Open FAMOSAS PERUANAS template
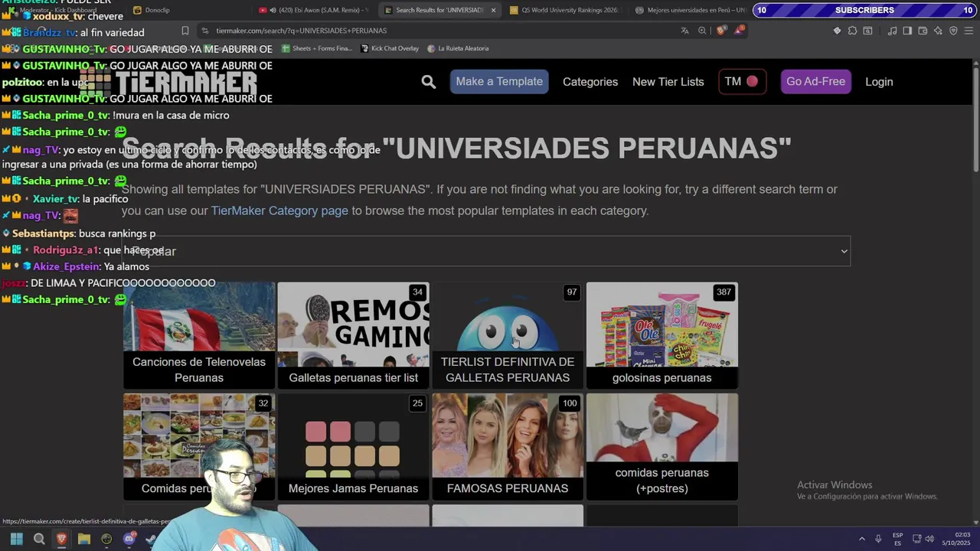 click(x=508, y=446)
